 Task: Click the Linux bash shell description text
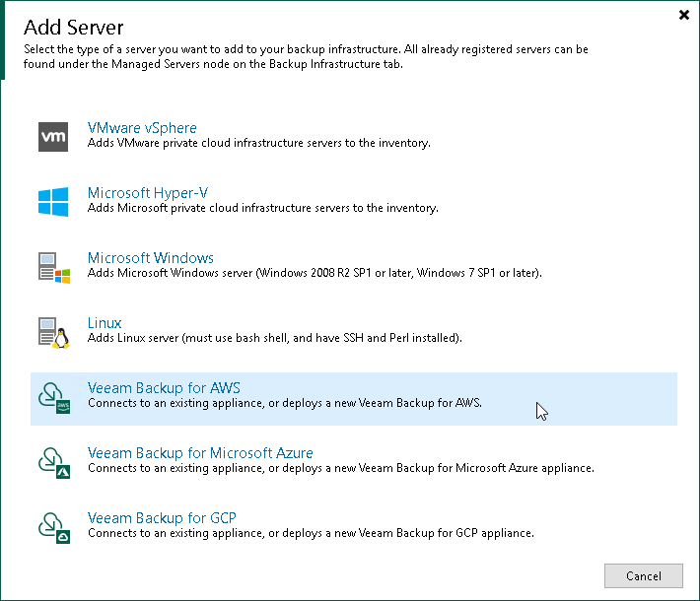coord(275,338)
